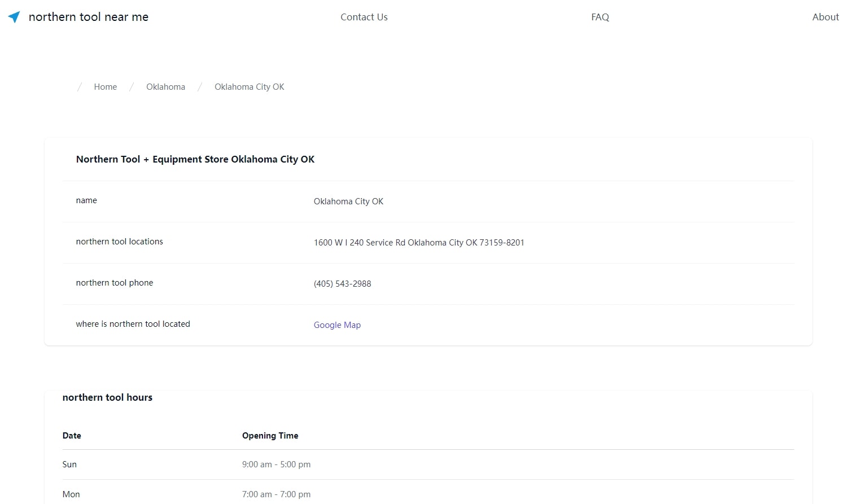Open the Google Map link

337,325
